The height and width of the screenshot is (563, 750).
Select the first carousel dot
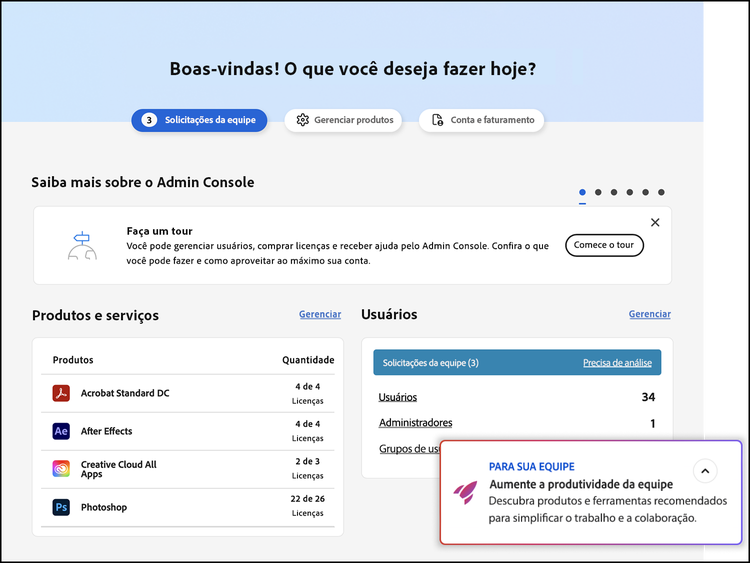(x=582, y=192)
